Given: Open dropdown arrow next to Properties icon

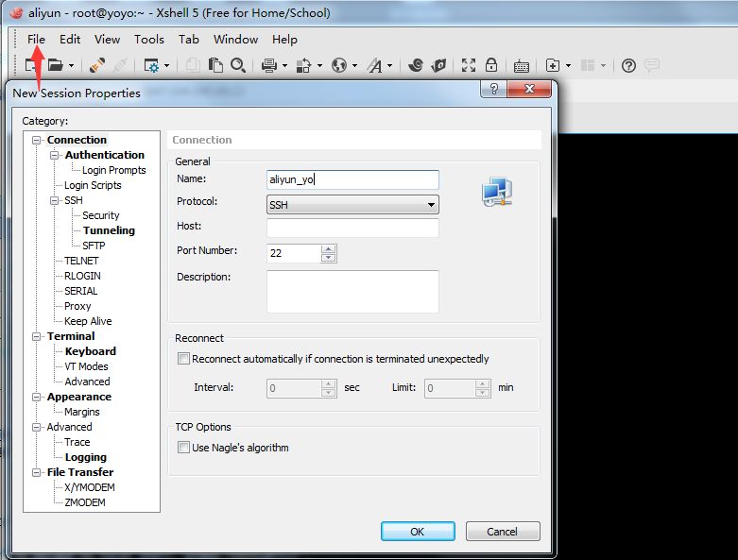Looking at the screenshot, I should [166, 66].
